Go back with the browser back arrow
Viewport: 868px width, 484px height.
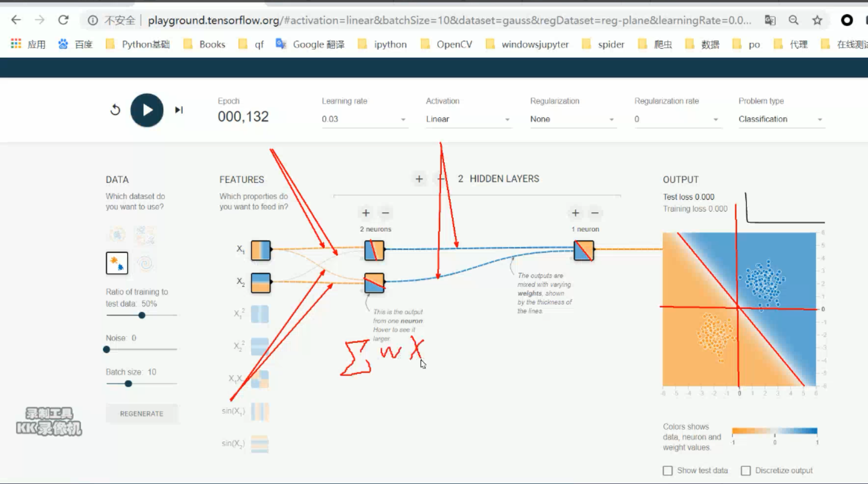click(x=16, y=20)
